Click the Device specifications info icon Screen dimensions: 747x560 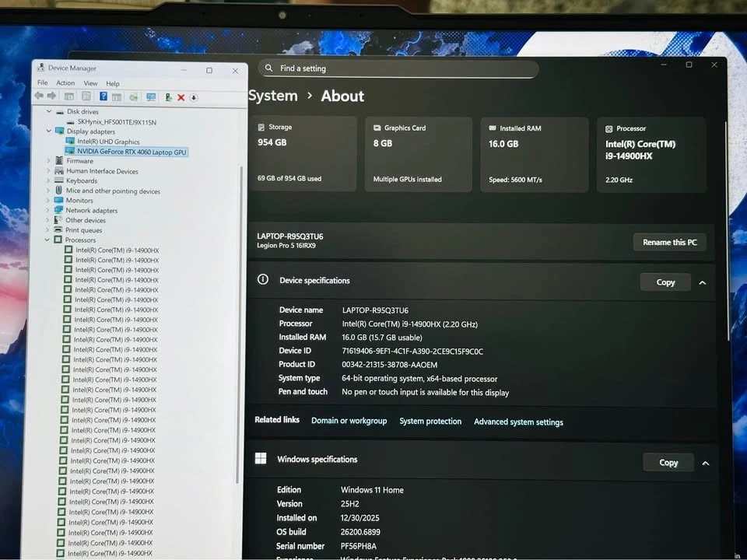tap(263, 279)
